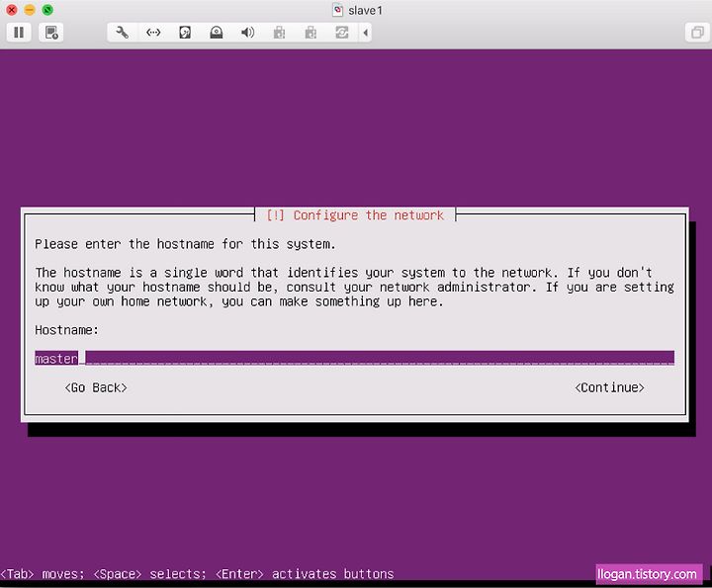Image resolution: width=712 pixels, height=588 pixels.
Task: Enter Unity/single window view icon
Action: click(697, 33)
